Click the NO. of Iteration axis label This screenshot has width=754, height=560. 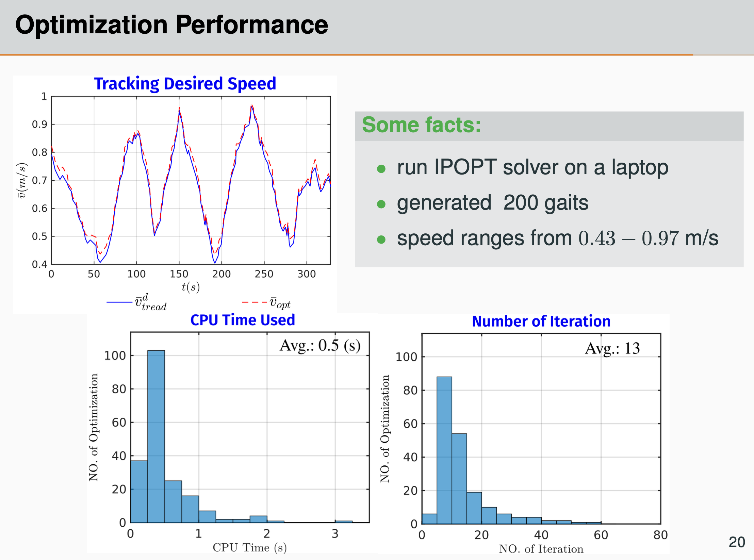(x=541, y=549)
